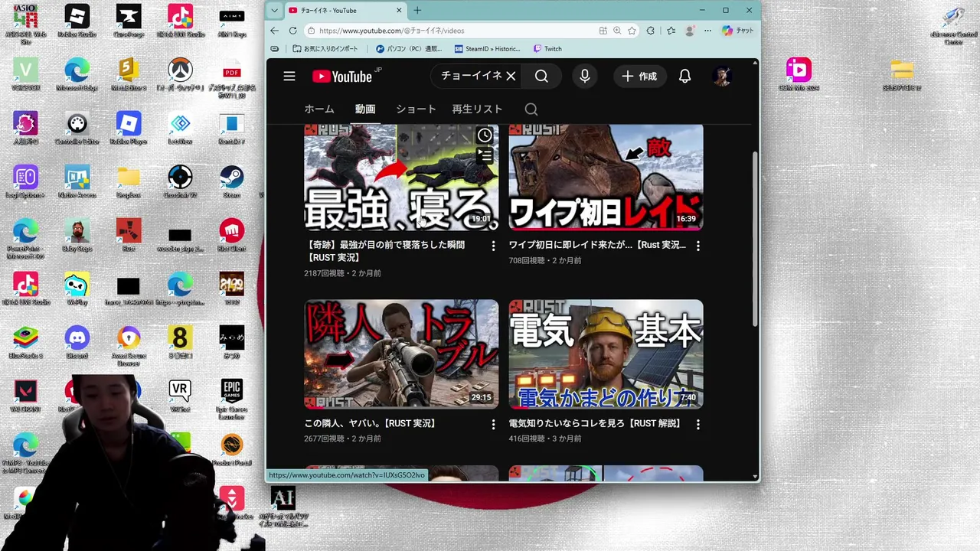Click the 作成 create button
Screen dimensions: 980x551
click(639, 76)
